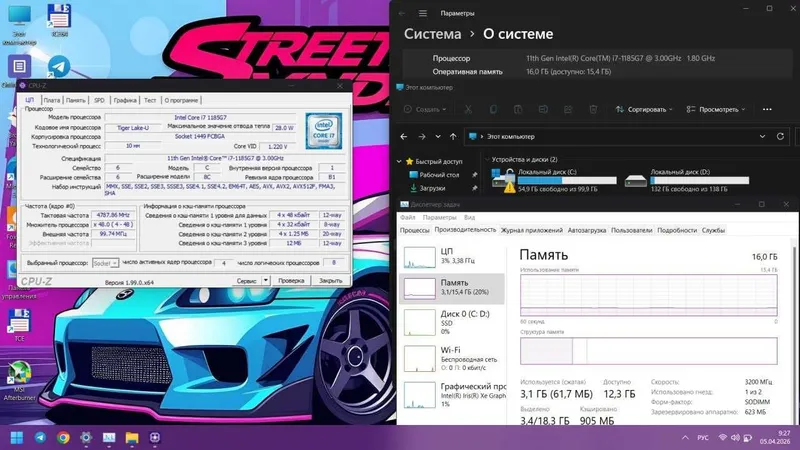Switch to Пользователи tab
The image size is (800, 450).
pyautogui.click(x=632, y=230)
